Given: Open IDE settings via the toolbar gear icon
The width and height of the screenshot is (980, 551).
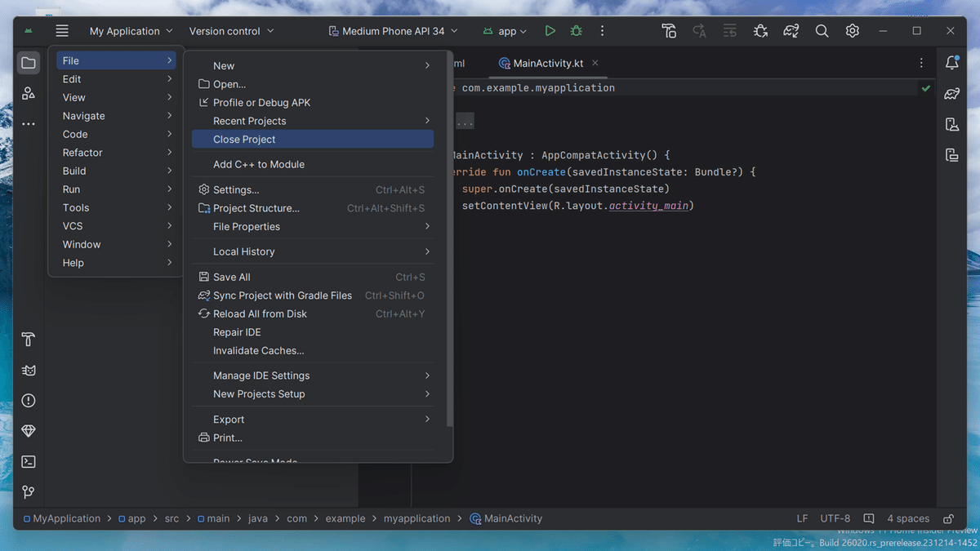Looking at the screenshot, I should tap(853, 31).
